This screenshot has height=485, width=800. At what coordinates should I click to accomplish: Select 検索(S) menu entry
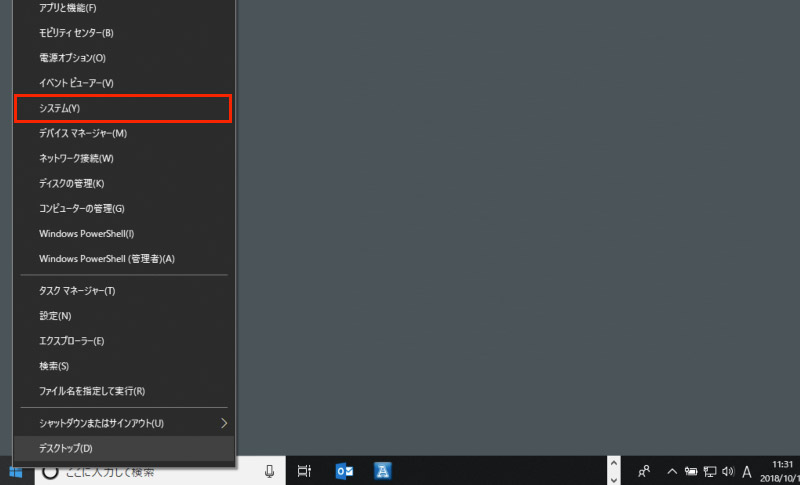124,366
